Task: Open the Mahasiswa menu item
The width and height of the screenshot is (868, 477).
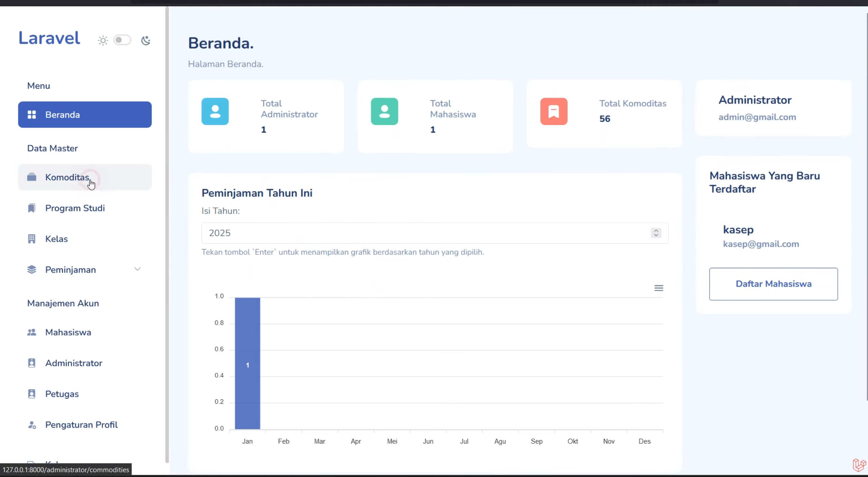Action: tap(85, 332)
